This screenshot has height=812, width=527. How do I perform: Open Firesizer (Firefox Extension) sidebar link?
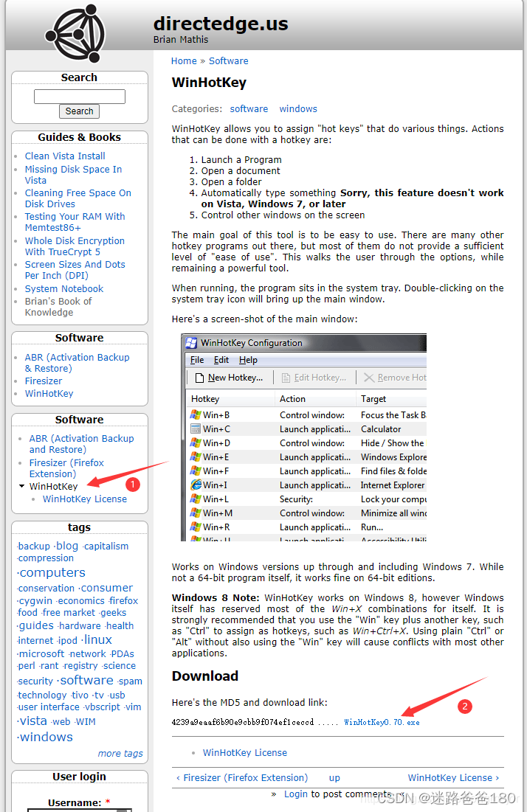click(66, 468)
